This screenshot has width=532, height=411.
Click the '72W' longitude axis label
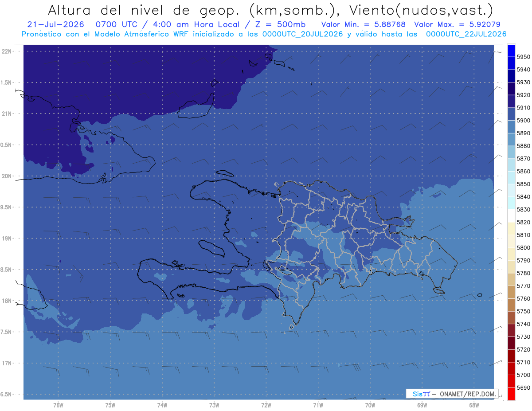(x=266, y=405)
